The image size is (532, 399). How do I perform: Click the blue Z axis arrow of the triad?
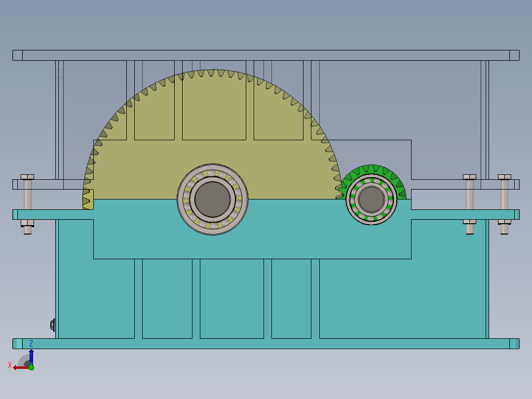click(x=31, y=357)
